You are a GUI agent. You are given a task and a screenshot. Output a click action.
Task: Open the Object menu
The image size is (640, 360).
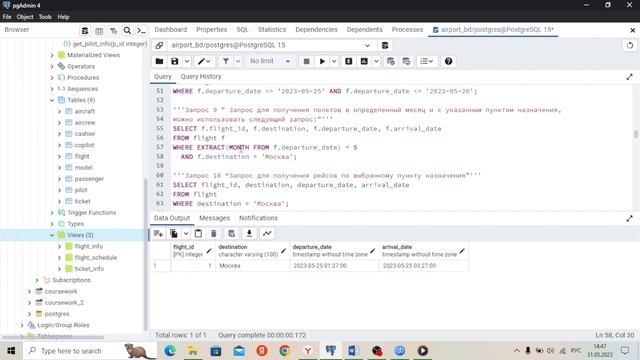pos(25,17)
